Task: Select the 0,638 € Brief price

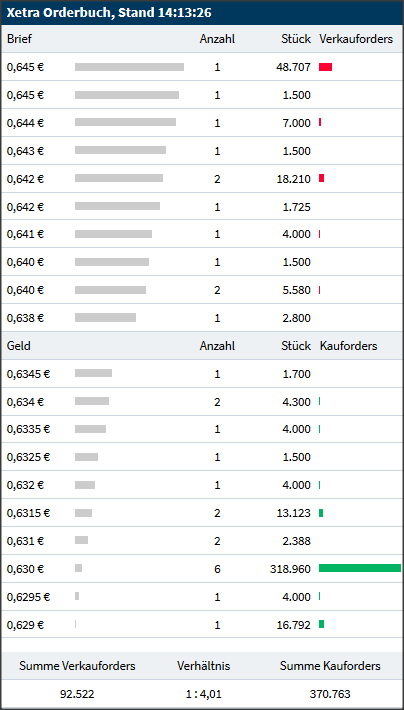Action: point(25,318)
